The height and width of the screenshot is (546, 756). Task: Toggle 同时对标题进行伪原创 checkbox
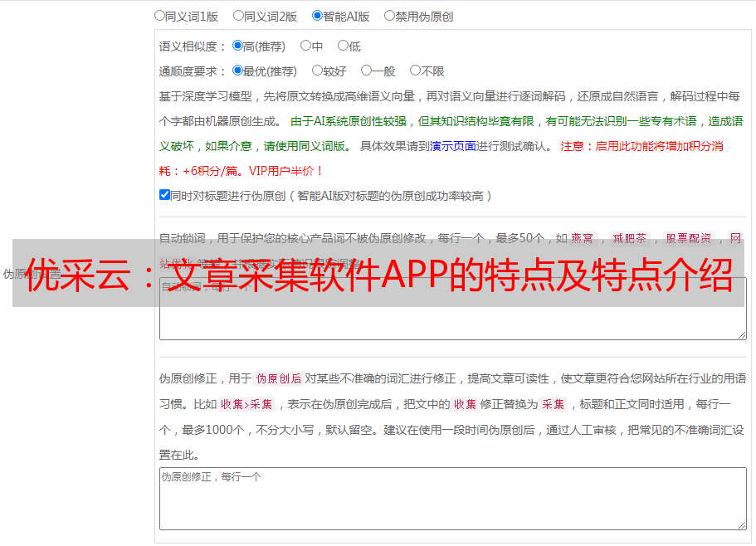click(x=164, y=195)
